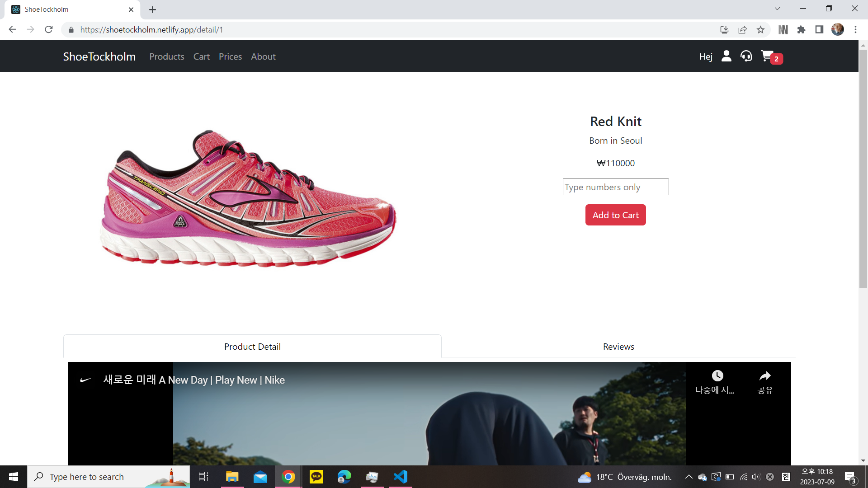Viewport: 868px width, 488px height.
Task: Open the Chrome profile avatar
Action: coord(838,29)
